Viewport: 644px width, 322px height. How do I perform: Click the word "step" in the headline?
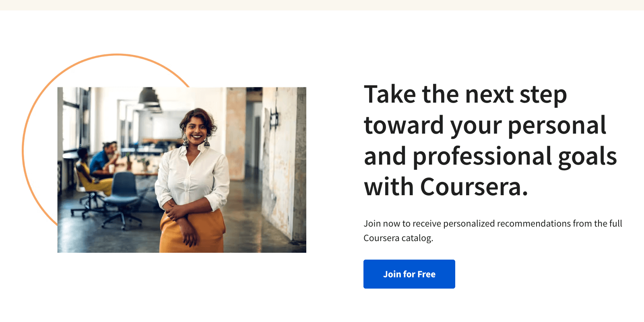coord(543,95)
